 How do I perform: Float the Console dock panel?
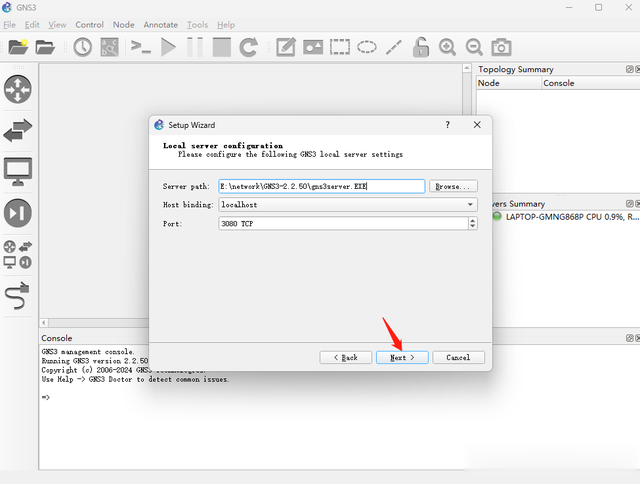[x=629, y=338]
